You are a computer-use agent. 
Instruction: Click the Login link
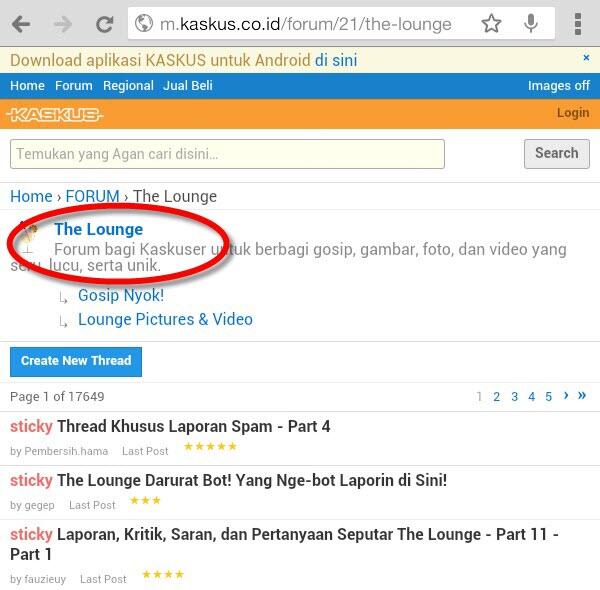click(573, 113)
